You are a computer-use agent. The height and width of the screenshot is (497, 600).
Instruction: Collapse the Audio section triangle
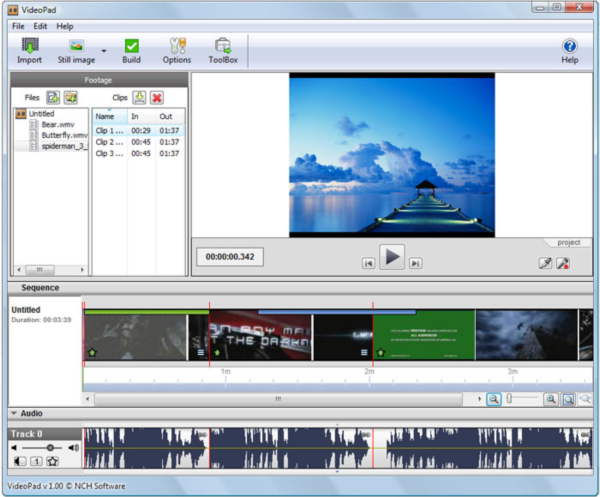point(14,413)
